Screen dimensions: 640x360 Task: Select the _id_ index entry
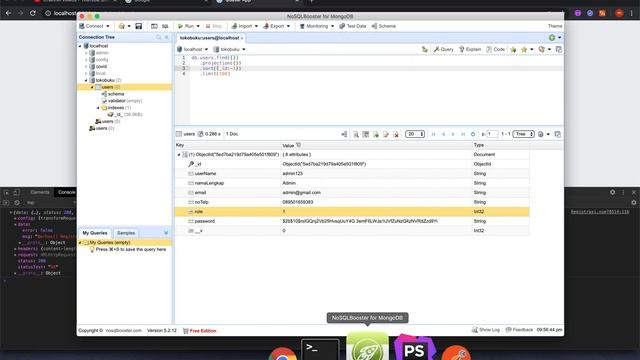click(125, 115)
